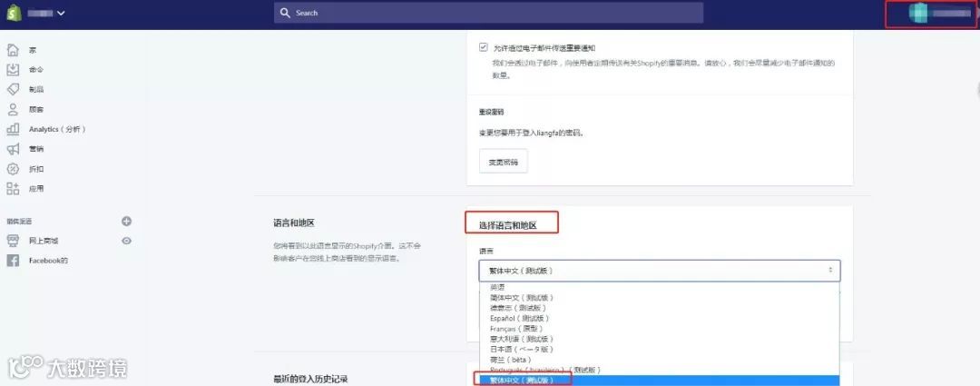
Task: Open Apps via the grid-plus icon
Action: click(x=13, y=188)
